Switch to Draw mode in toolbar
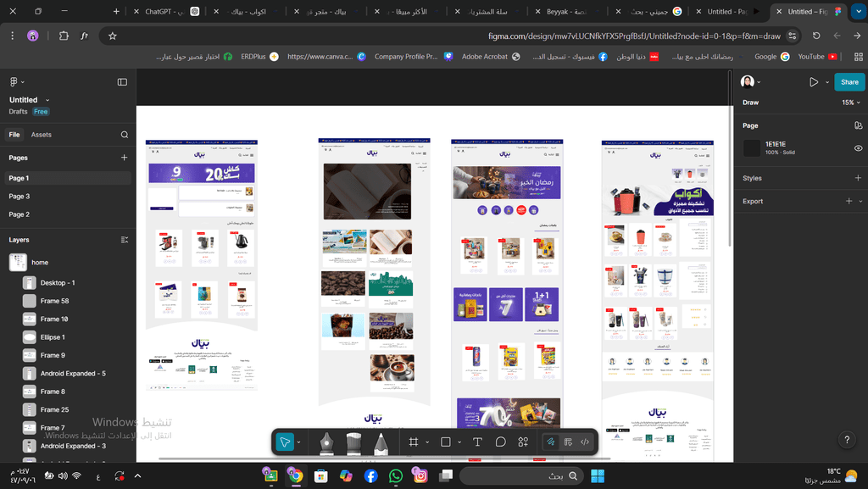This screenshot has width=868, height=489. pyautogui.click(x=551, y=442)
